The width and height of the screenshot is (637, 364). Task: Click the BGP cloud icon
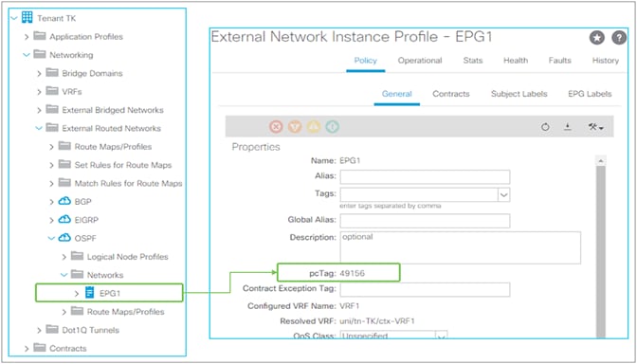pos(65,201)
